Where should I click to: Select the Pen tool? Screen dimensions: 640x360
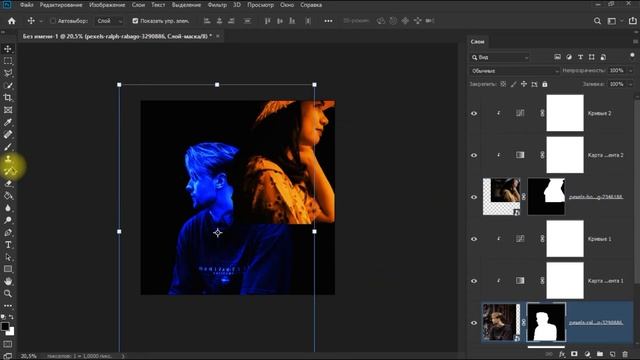pos(8,233)
